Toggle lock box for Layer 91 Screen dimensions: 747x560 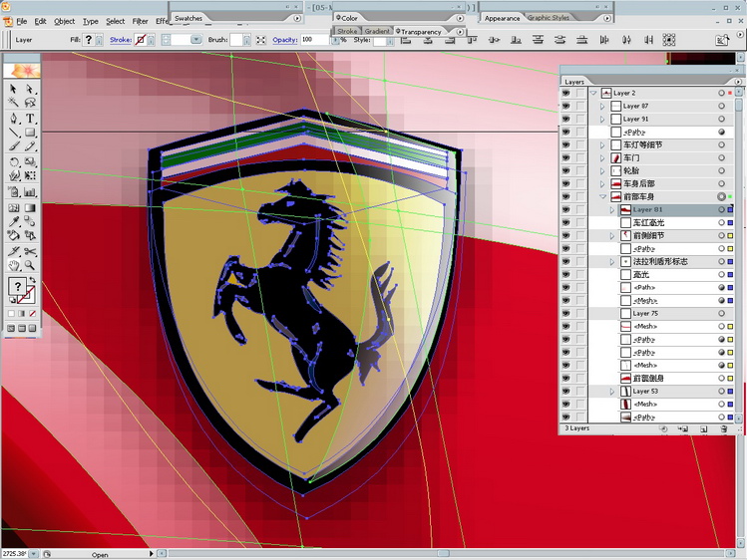click(x=580, y=119)
